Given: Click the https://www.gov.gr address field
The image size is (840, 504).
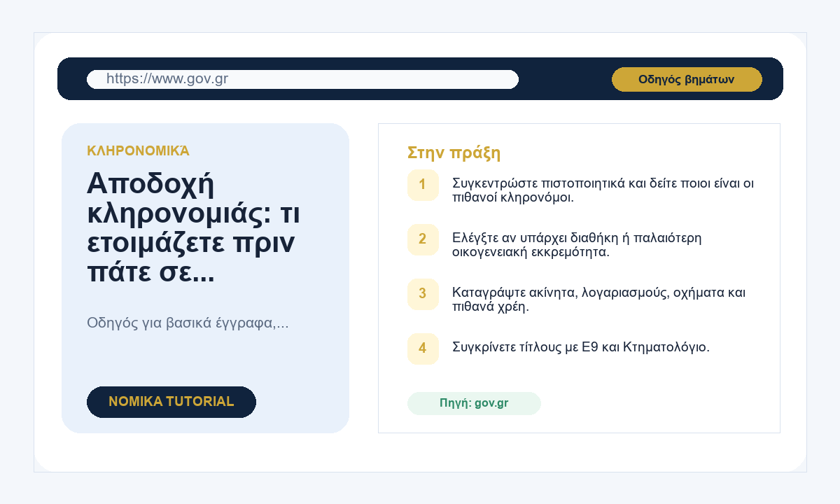Looking at the screenshot, I should (302, 79).
